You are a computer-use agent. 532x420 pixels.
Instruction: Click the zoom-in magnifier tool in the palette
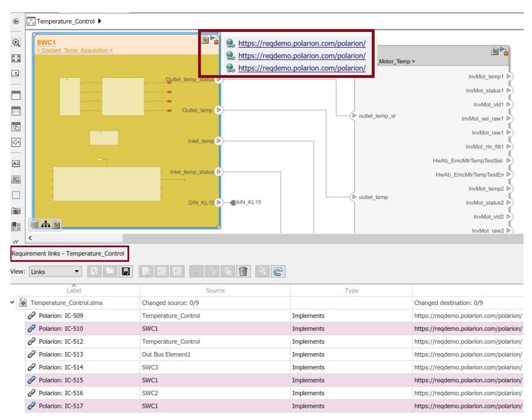pyautogui.click(x=16, y=43)
